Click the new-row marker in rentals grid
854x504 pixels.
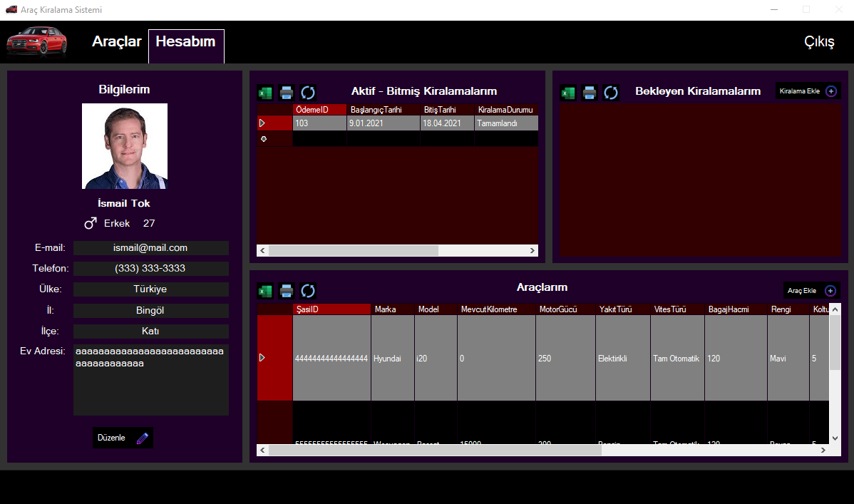tap(274, 139)
